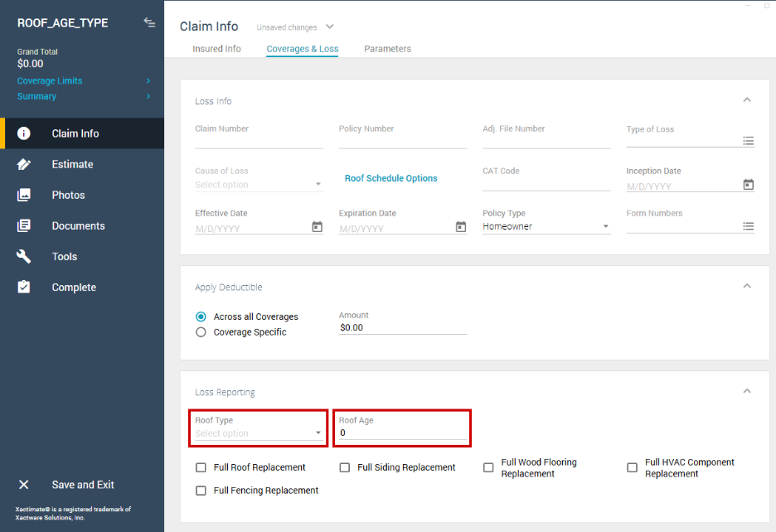Open the Form Numbers list icon

pyautogui.click(x=748, y=227)
